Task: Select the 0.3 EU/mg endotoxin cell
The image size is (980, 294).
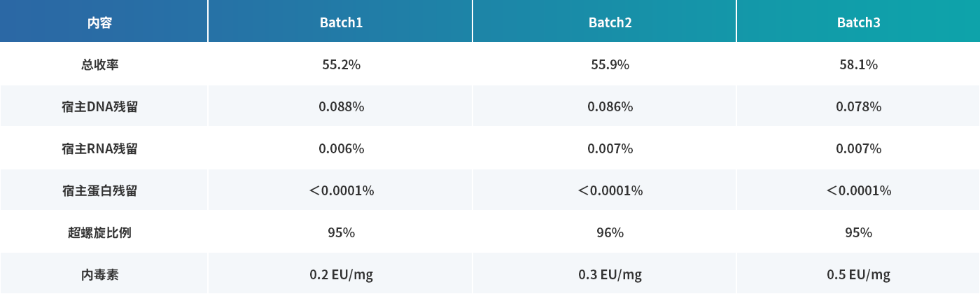Action: pos(610,274)
